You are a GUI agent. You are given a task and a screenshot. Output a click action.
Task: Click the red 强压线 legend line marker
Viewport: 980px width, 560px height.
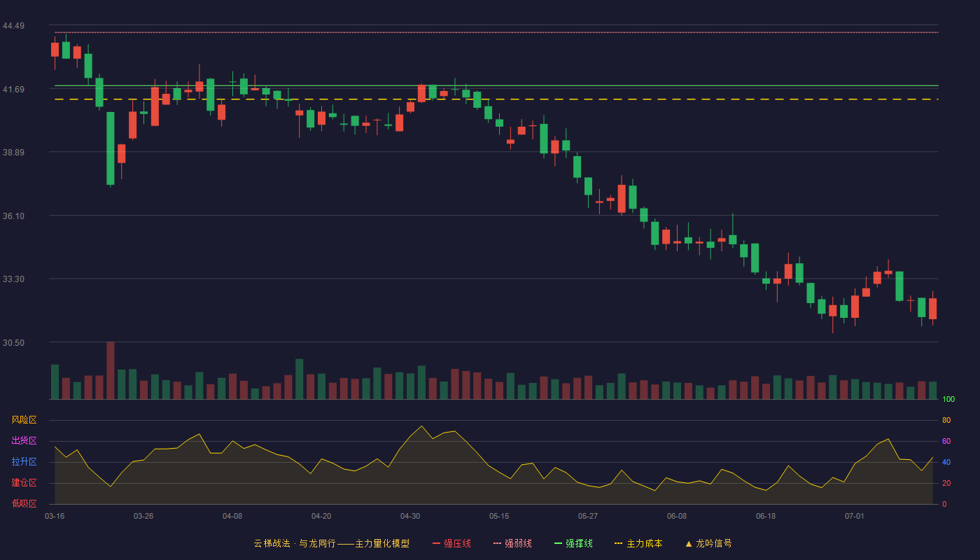pos(436,543)
